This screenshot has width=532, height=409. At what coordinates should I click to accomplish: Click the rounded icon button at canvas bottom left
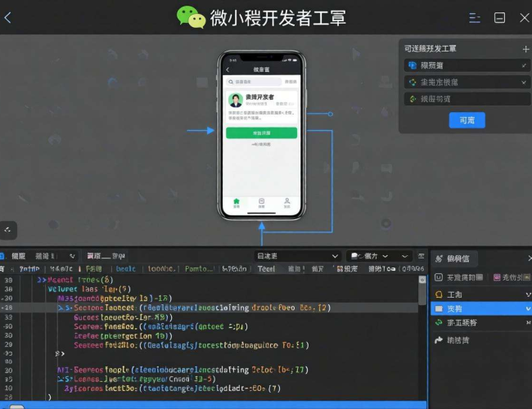(x=8, y=231)
